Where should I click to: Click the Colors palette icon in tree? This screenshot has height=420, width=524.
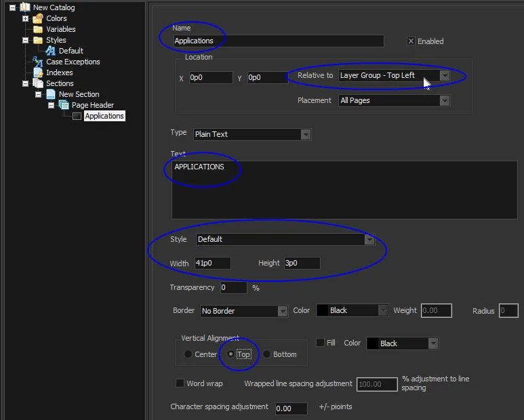tap(38, 18)
